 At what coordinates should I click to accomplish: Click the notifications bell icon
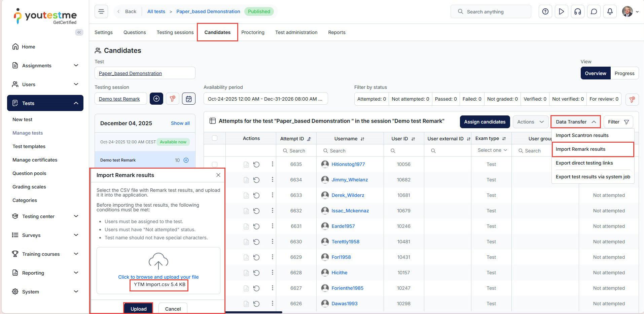610,11
